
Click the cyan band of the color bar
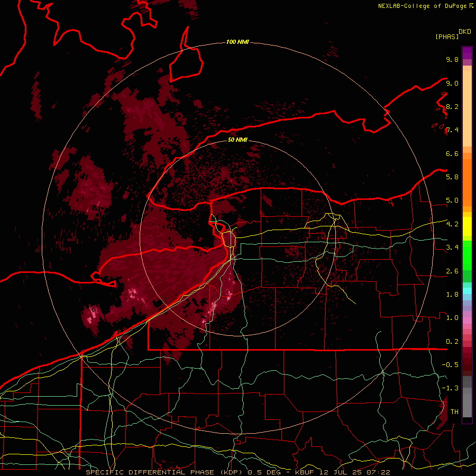pyautogui.click(x=467, y=291)
